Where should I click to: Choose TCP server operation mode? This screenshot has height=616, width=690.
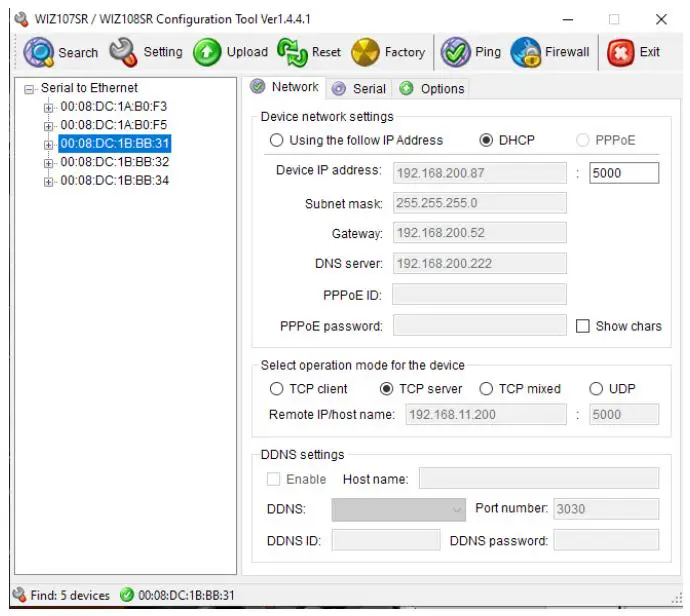386,389
